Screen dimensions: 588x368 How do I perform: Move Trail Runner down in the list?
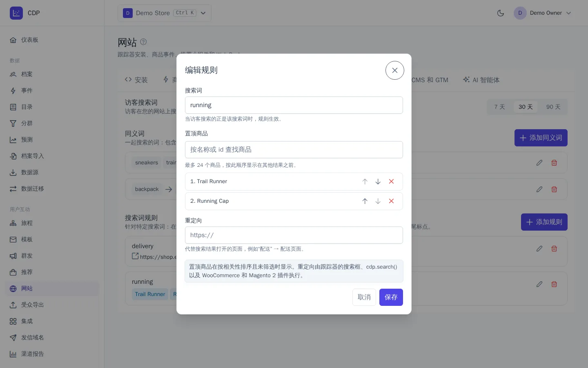pyautogui.click(x=378, y=182)
